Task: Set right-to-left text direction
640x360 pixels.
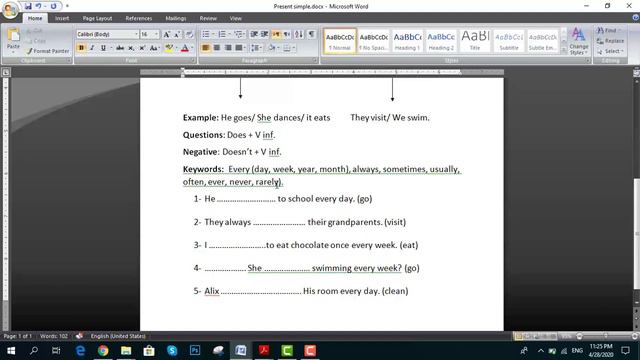Action: point(287,34)
